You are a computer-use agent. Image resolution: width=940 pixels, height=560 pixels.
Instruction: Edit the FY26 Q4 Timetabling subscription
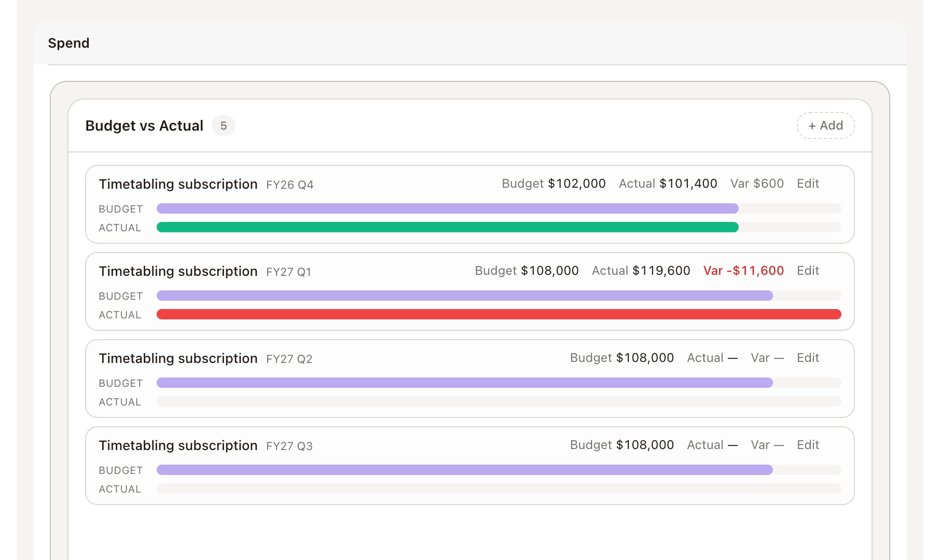click(x=808, y=184)
